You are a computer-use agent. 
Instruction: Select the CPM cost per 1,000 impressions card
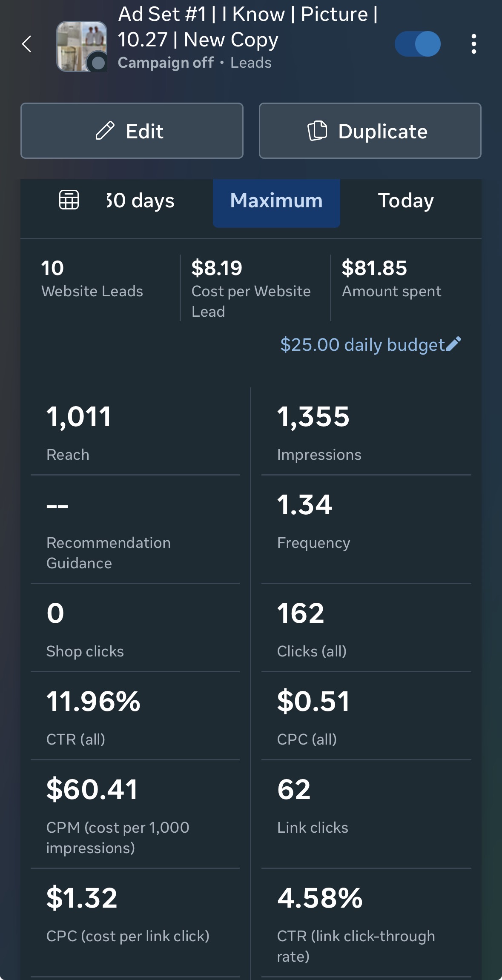pos(135,814)
